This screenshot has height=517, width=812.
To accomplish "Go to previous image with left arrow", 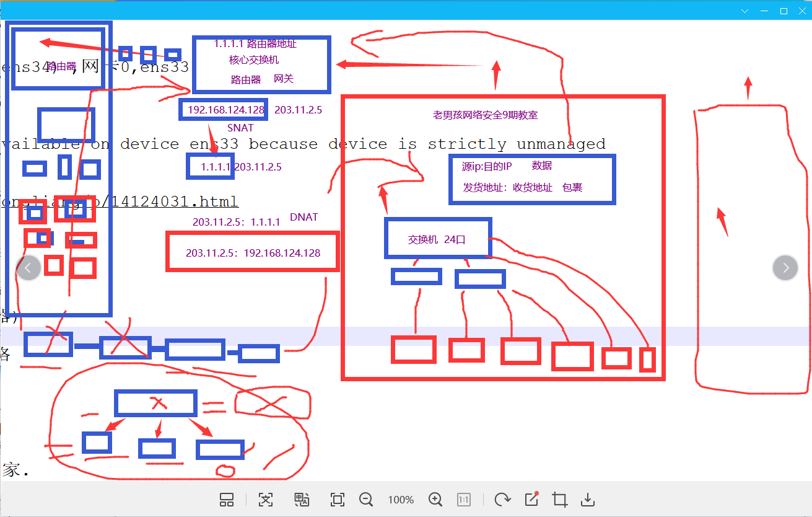I will pos(28,268).
